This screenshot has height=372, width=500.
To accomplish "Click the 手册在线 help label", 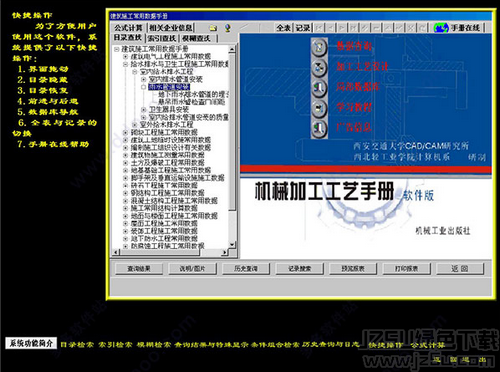I will click(x=465, y=28).
